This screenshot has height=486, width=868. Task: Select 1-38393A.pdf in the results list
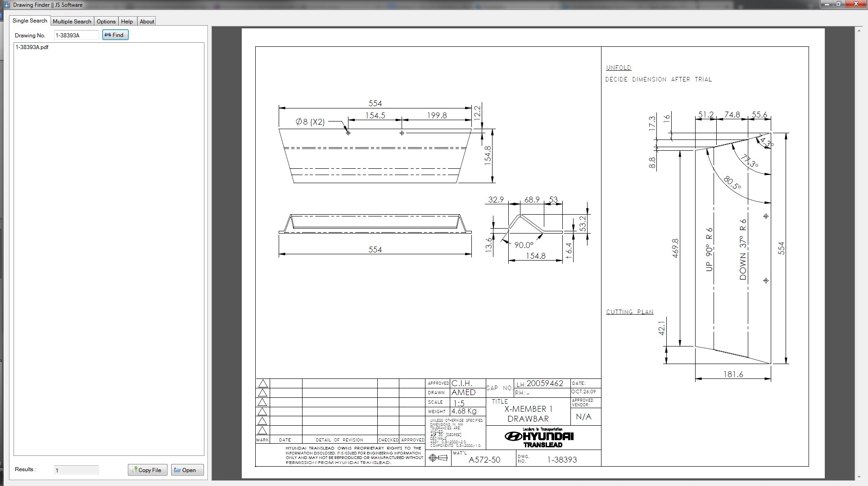click(x=32, y=47)
